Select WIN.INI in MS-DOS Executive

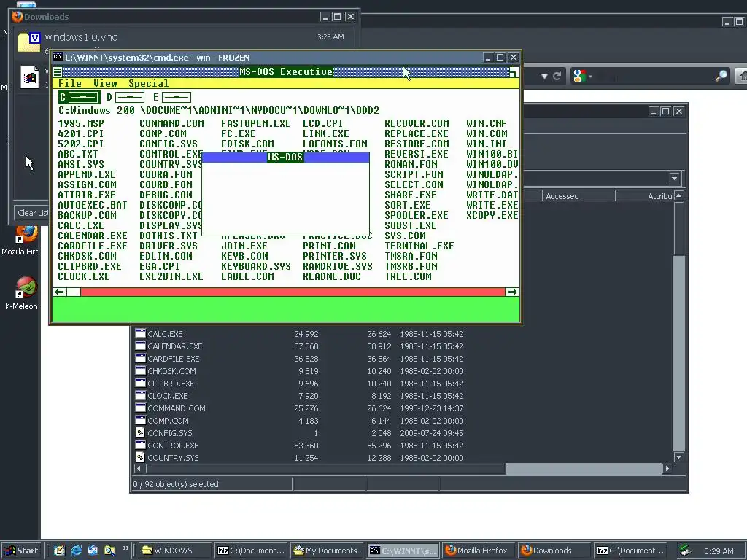point(487,144)
